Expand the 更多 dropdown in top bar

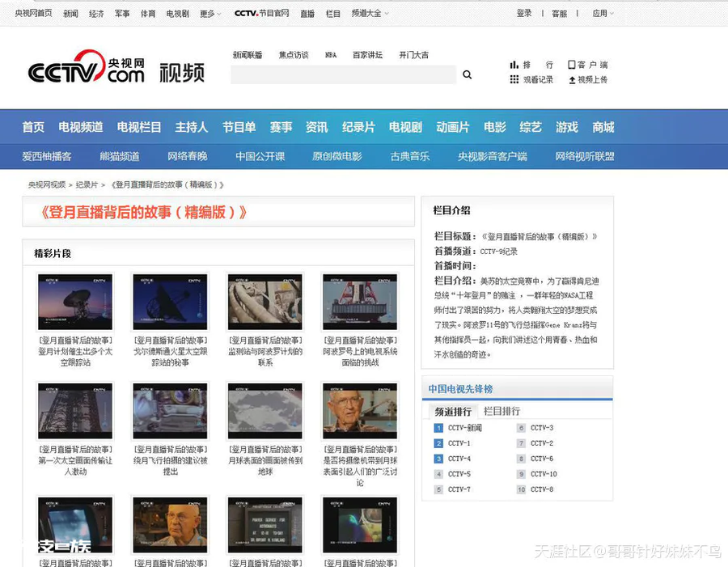point(210,14)
